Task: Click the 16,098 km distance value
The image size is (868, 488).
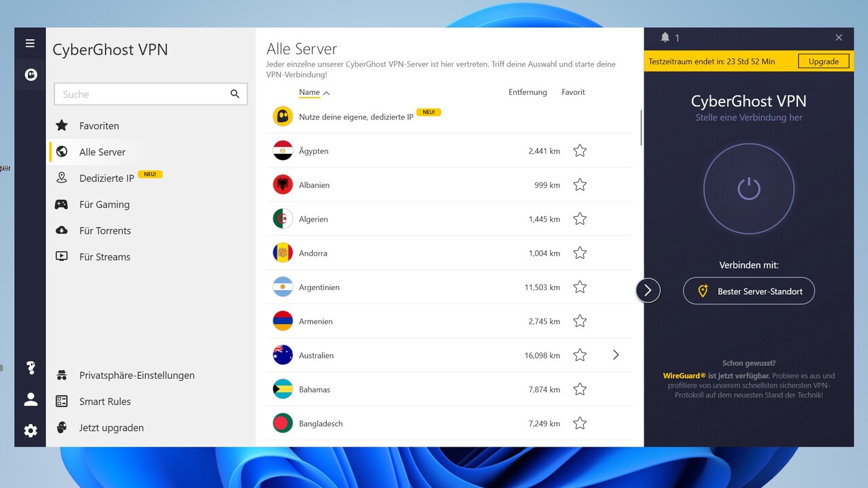Action: [x=542, y=355]
